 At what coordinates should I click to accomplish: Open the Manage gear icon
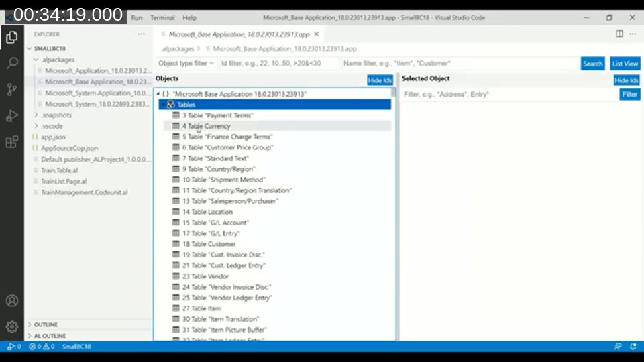pyautogui.click(x=12, y=326)
